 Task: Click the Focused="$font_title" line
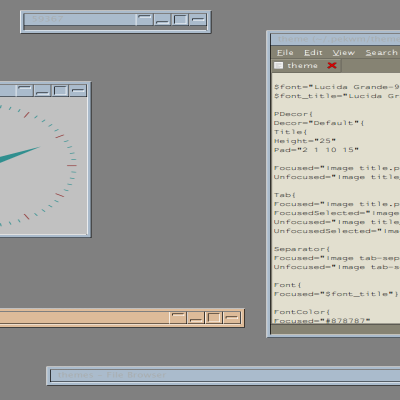[336, 294]
